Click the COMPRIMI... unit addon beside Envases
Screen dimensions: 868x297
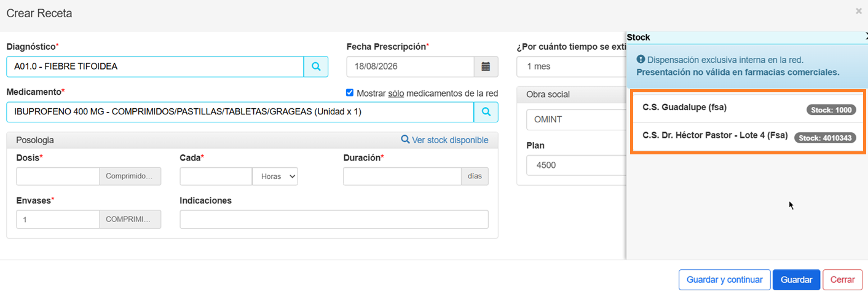(130, 220)
